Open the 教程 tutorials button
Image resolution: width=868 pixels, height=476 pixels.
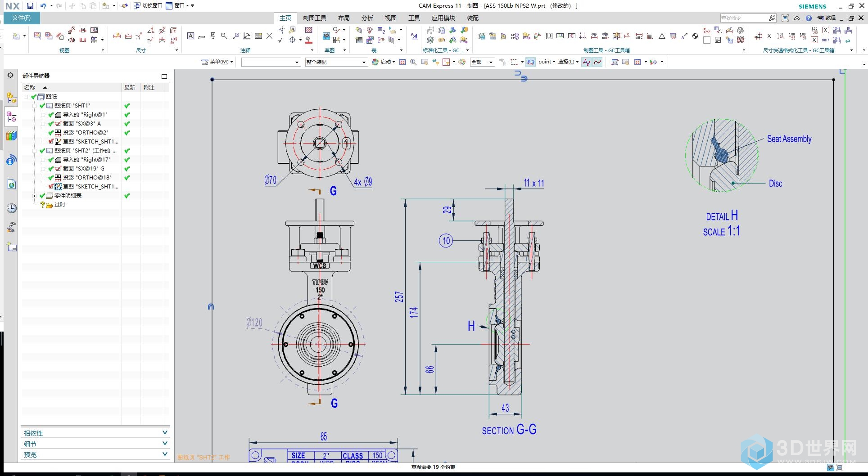(827, 18)
